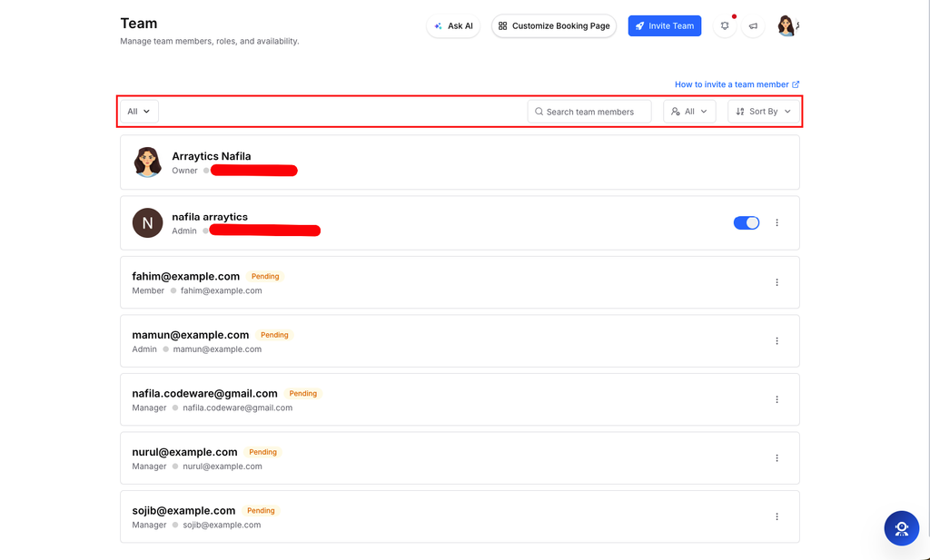Open three-dot menu for nafila.codeware@gmail.com
This screenshot has height=560, width=930.
777,400
